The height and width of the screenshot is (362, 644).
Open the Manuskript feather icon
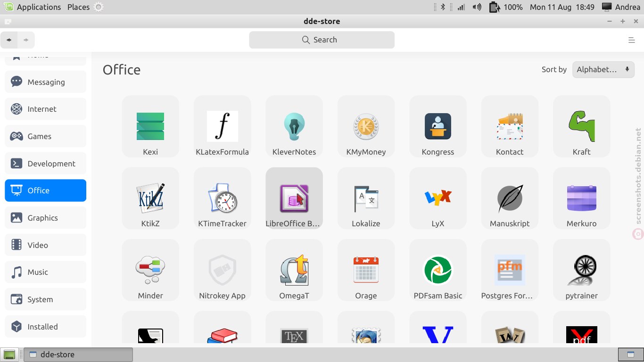pos(510,198)
